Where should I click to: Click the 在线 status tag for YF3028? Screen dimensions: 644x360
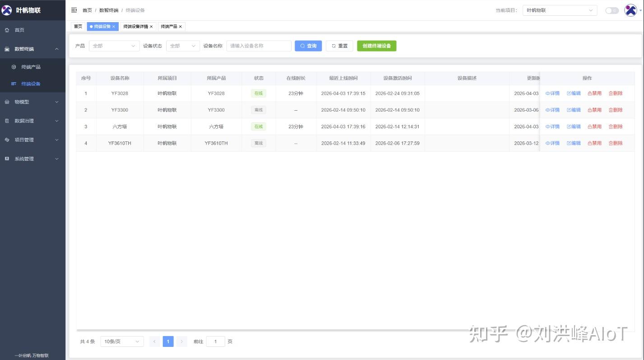[258, 94]
